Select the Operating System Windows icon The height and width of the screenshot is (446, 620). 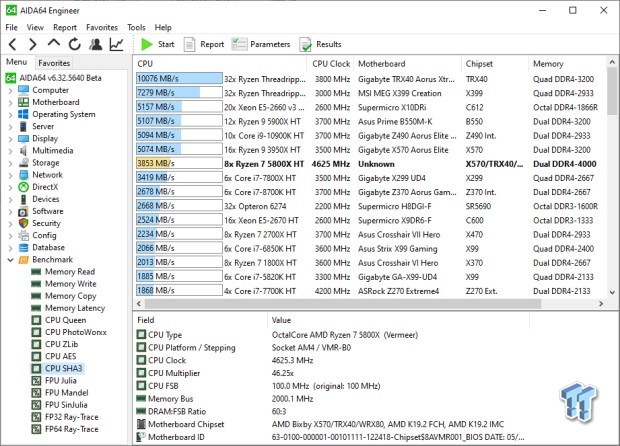coord(23,114)
